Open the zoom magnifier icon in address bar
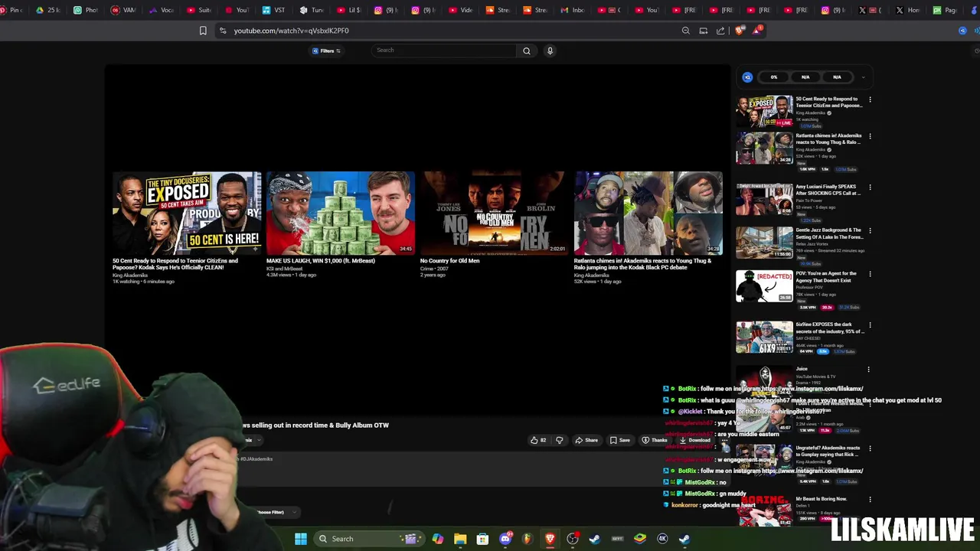980x551 pixels. click(686, 31)
